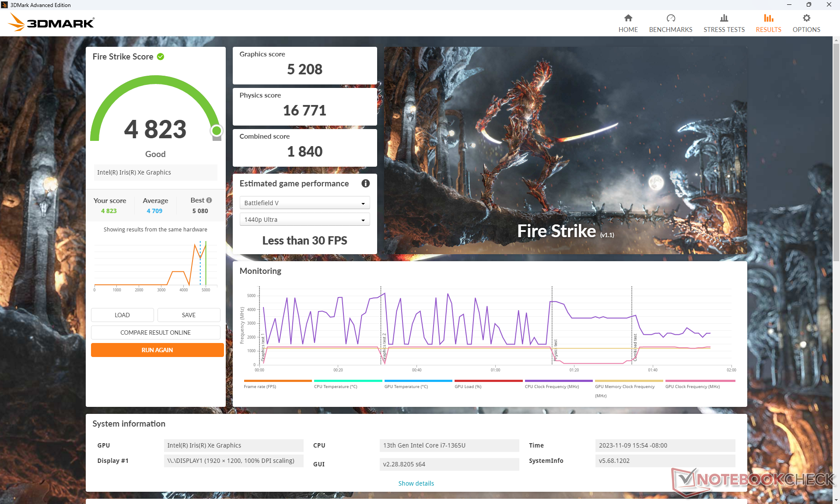Click the Results bar chart icon
The image size is (840, 504).
point(768,18)
